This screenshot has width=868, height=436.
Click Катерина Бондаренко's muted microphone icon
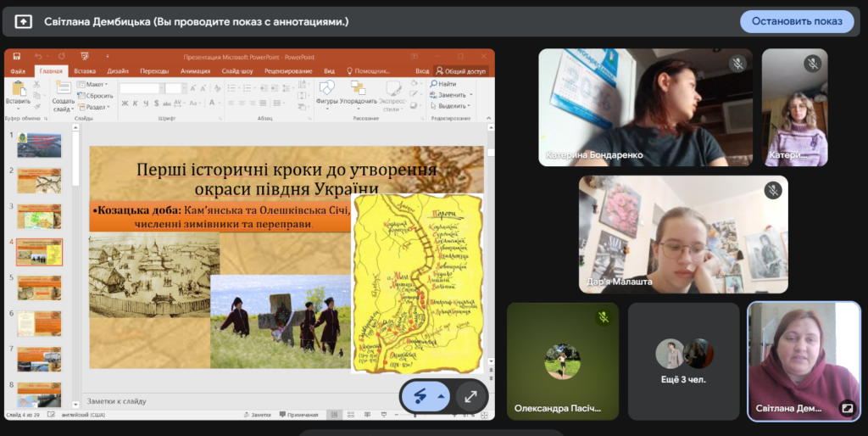pyautogui.click(x=737, y=64)
